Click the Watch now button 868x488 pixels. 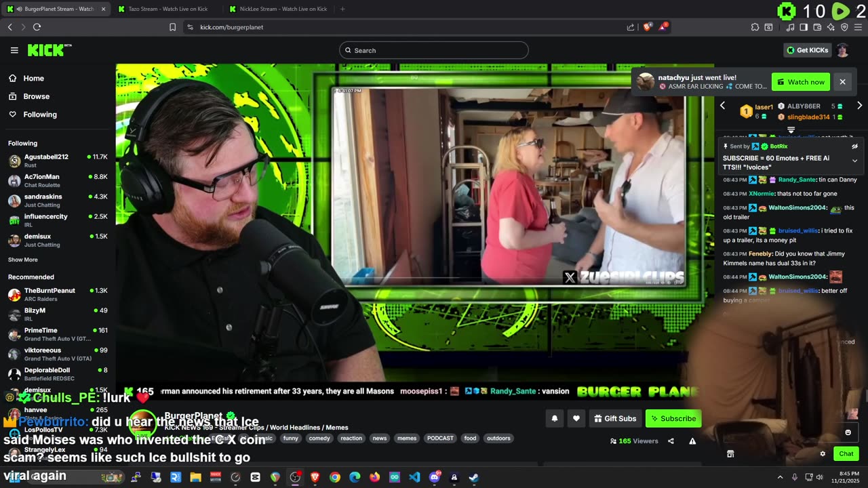(x=801, y=82)
